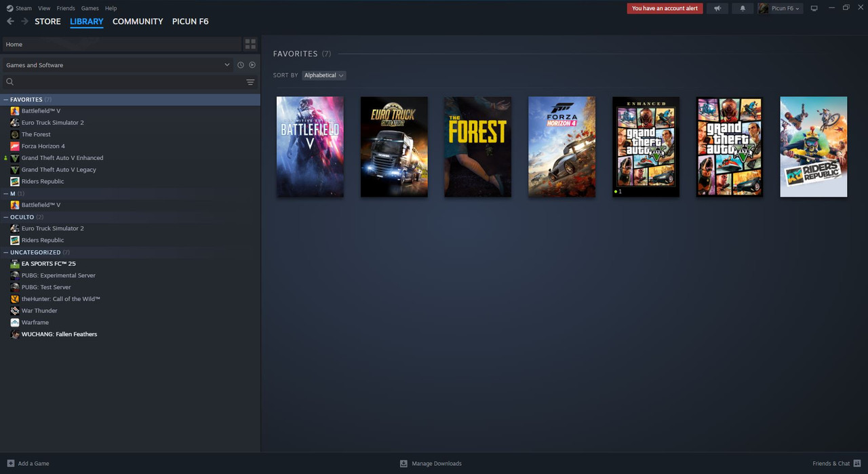
Task: Click the WUCHANG: Fallen Feathers icon
Action: [x=15, y=334]
